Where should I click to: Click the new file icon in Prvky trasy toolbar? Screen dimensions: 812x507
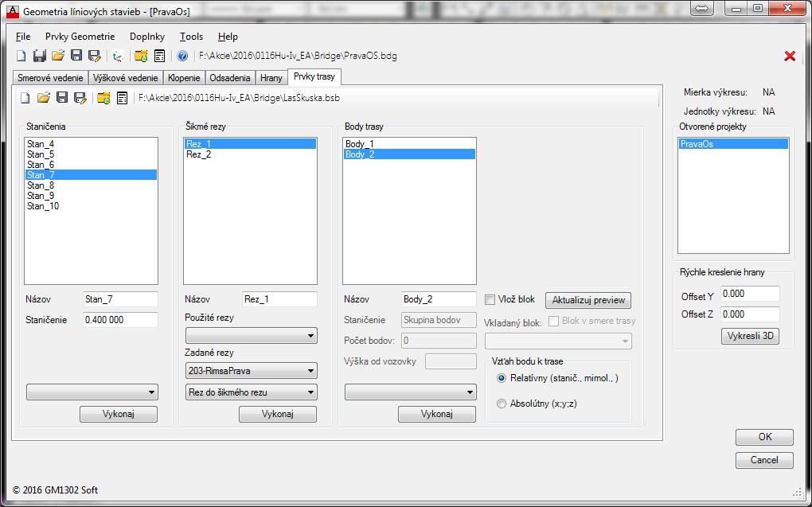point(25,98)
